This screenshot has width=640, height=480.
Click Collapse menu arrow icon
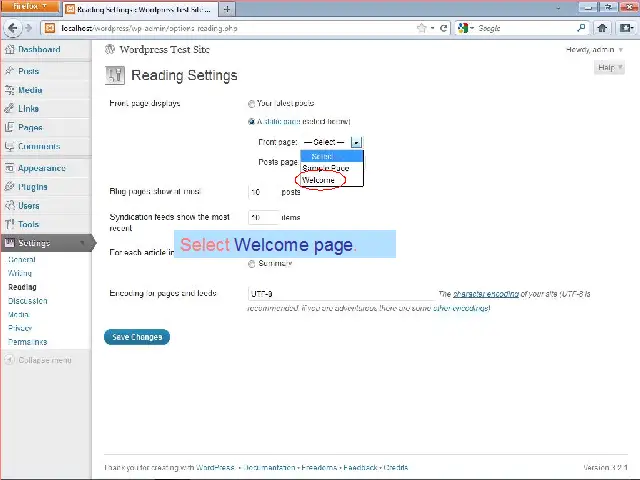tap(9, 360)
